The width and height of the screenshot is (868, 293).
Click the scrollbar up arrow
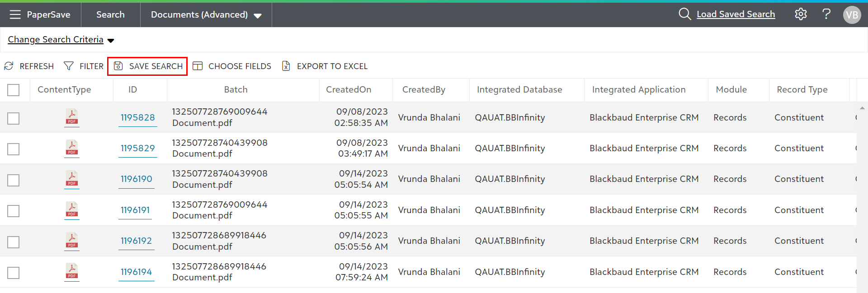tap(862, 108)
